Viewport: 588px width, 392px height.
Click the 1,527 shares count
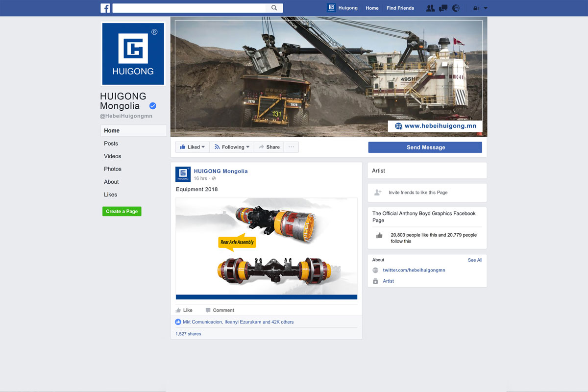coord(188,334)
